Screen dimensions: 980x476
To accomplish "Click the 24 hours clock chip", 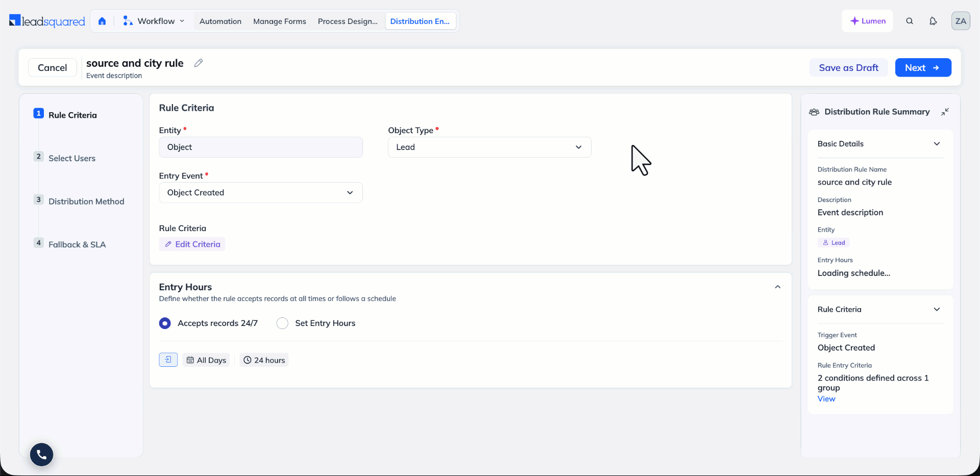I will point(264,360).
